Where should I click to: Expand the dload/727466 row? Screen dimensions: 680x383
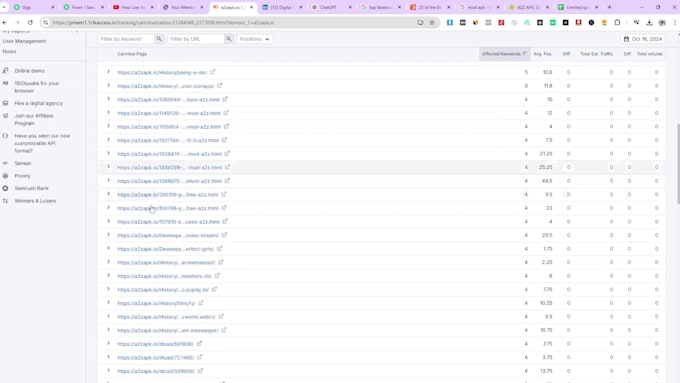tap(108, 357)
